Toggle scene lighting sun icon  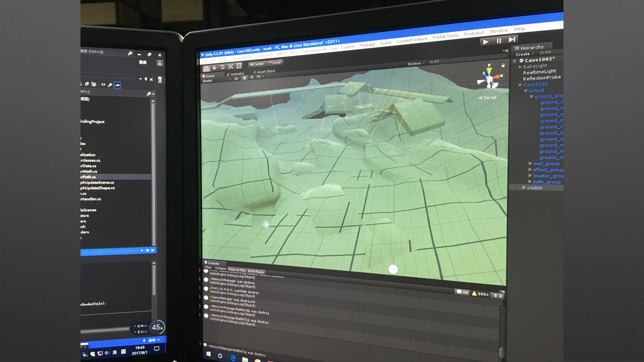coord(244,78)
